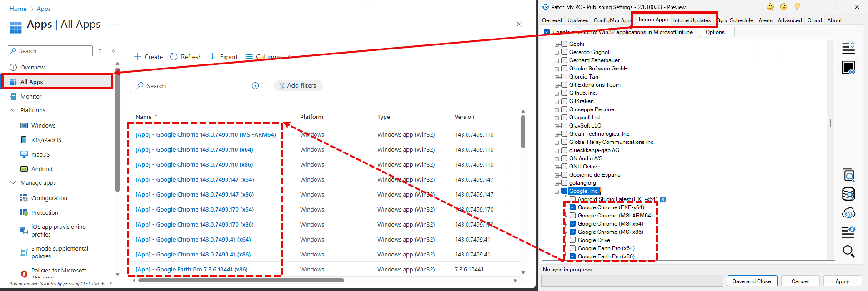Expand the Glarysoft Ltd tree node
868x291 pixels.
pyautogui.click(x=557, y=118)
